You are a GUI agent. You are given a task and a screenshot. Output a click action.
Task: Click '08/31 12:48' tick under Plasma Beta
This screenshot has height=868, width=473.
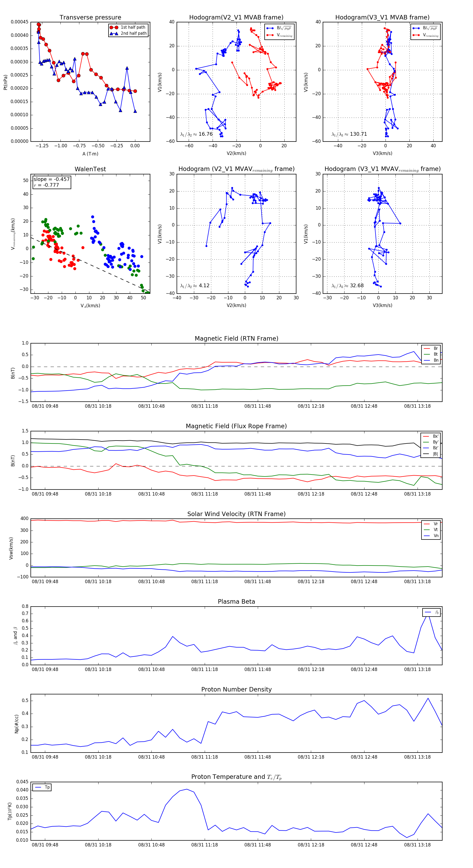click(x=364, y=669)
